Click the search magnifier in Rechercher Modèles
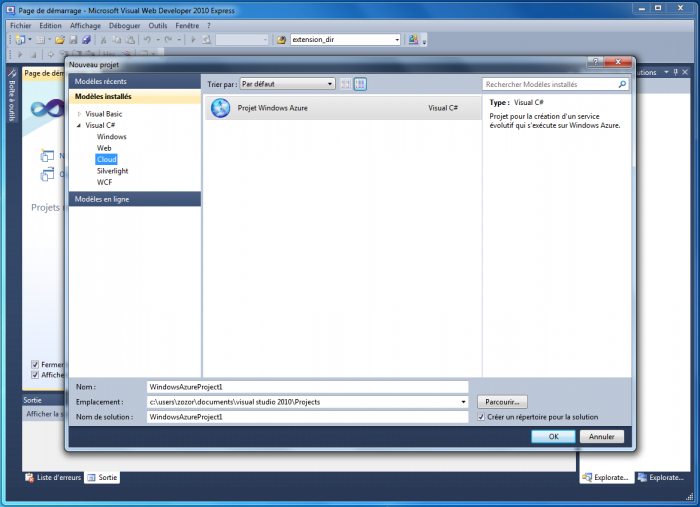Screen dimensions: 700x507 pos(624,85)
